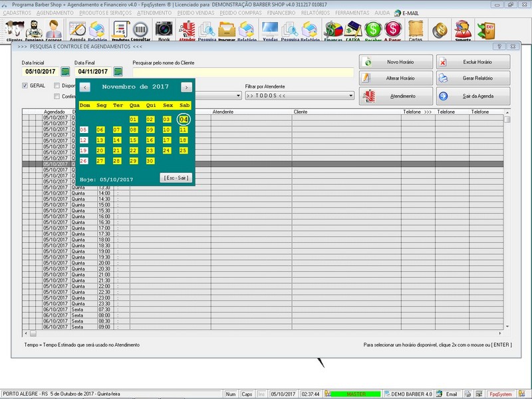
Task: Open the Vendas monitor icon
Action: (270, 31)
